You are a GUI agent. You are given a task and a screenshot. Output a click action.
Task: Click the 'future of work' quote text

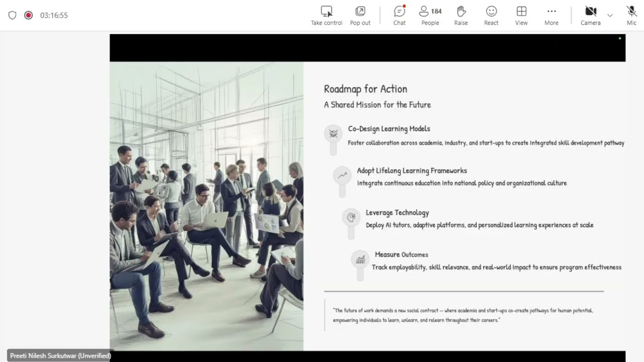pyautogui.click(x=463, y=315)
